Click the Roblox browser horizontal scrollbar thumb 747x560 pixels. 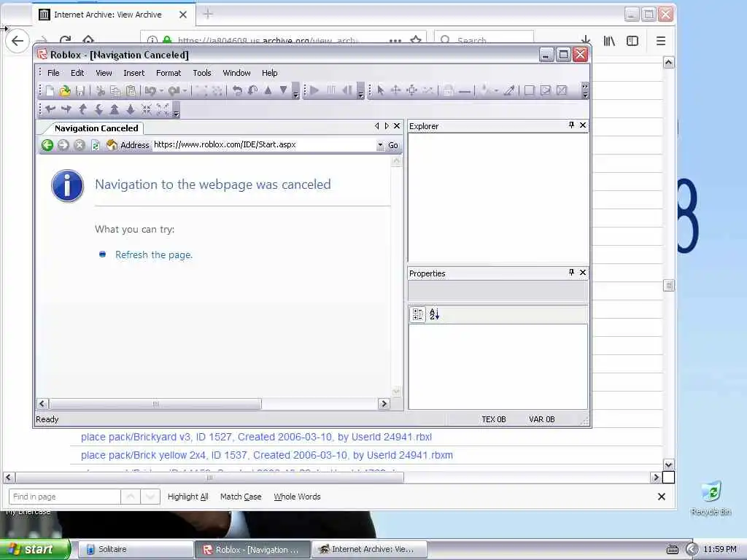(x=155, y=404)
